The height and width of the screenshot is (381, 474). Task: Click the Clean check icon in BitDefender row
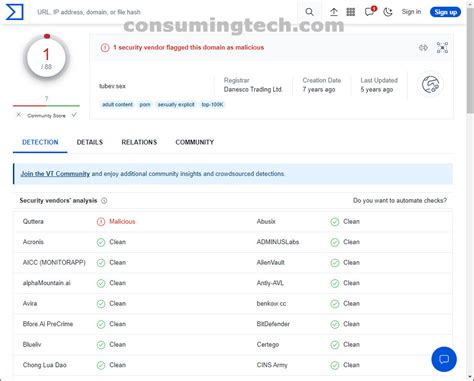(335, 324)
